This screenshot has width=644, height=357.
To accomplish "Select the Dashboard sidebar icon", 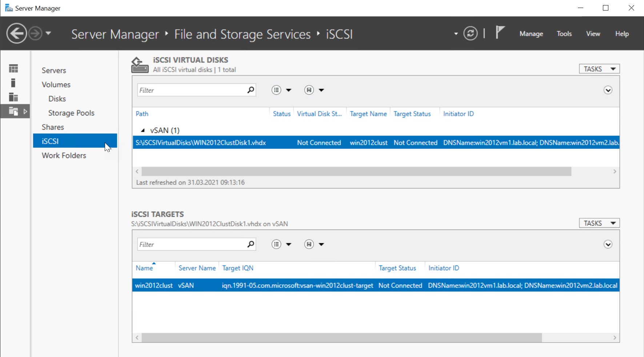I will pyautogui.click(x=13, y=69).
